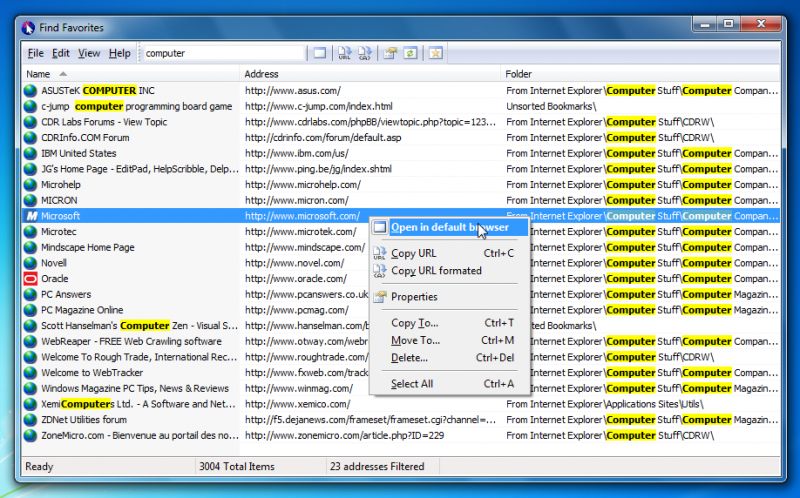
Task: Click the browser icon in context menu
Action: [380, 227]
